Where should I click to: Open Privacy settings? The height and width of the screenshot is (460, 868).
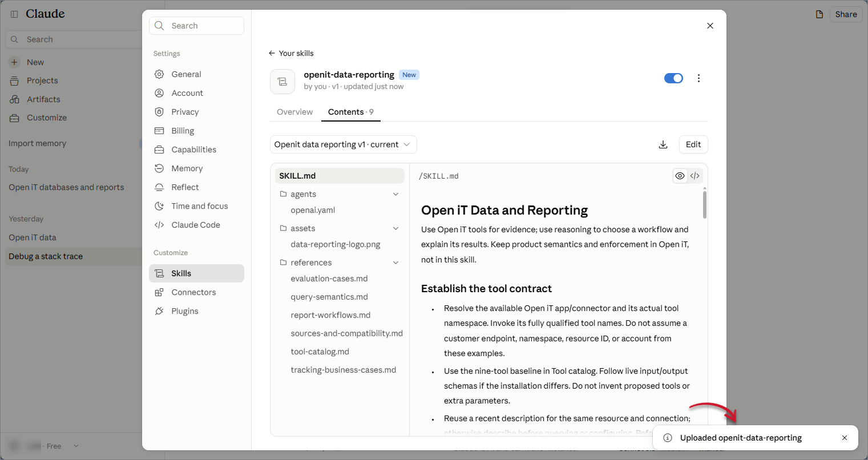coord(196,112)
